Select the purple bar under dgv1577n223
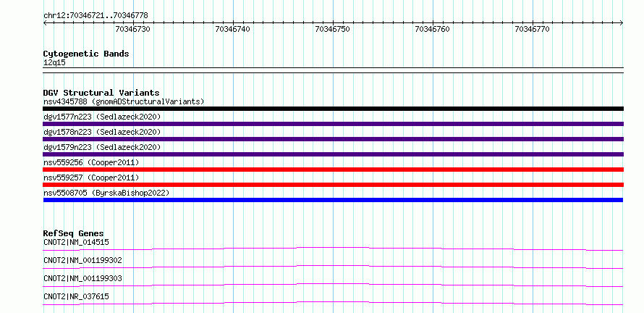Screen dimensions: 644x313 coord(333,124)
